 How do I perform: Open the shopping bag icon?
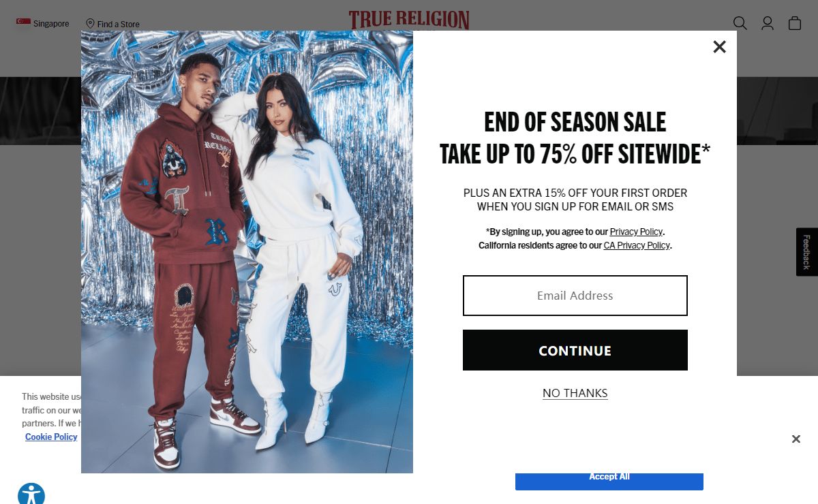coord(795,23)
